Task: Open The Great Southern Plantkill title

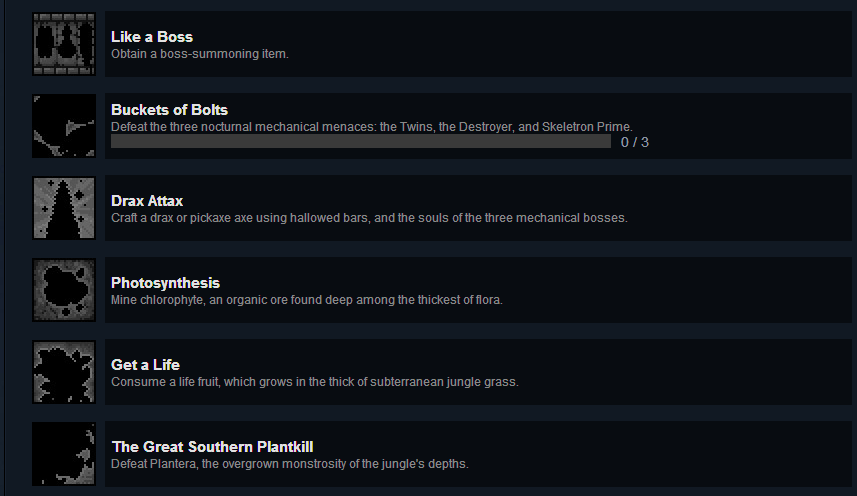Action: [x=212, y=447]
